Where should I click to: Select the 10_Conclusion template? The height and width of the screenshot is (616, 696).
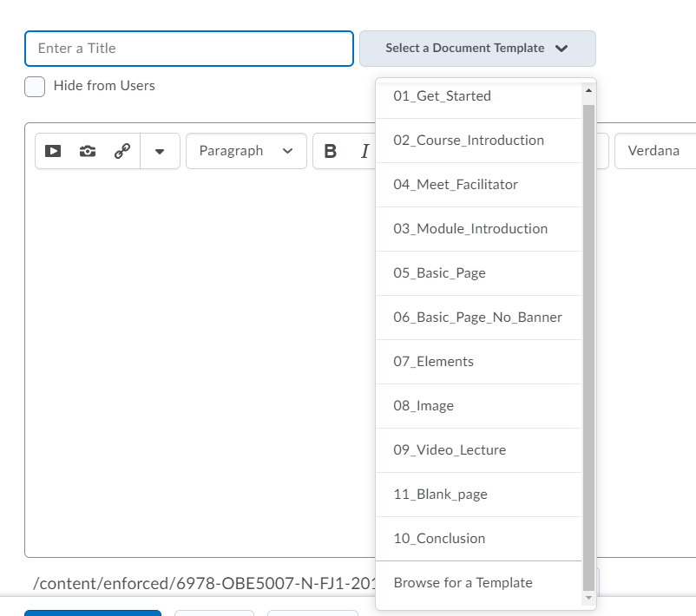(478, 539)
